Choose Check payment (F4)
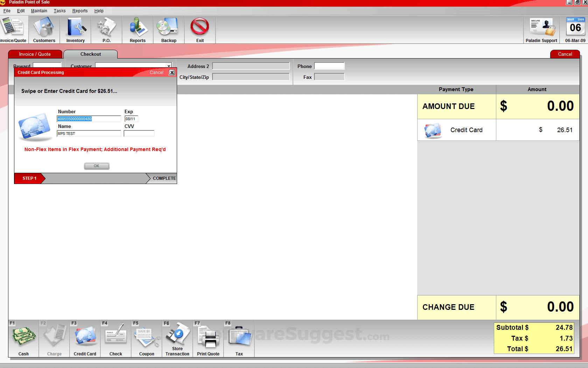Image resolution: width=588 pixels, height=368 pixels. coord(115,338)
